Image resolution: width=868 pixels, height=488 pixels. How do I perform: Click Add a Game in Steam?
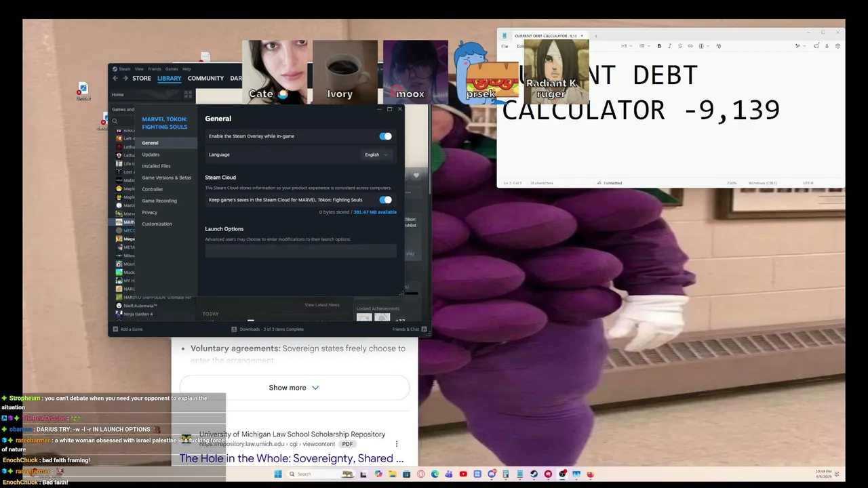point(127,329)
